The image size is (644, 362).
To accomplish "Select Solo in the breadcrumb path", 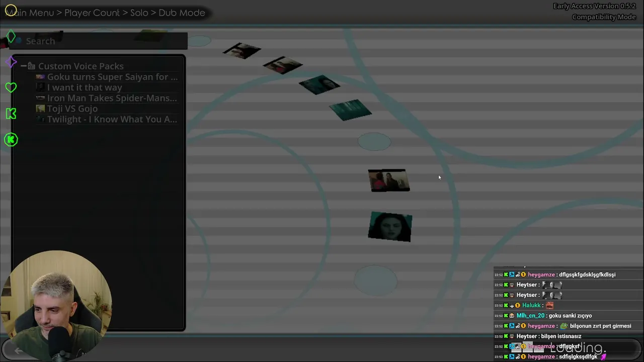I will 139,13.
